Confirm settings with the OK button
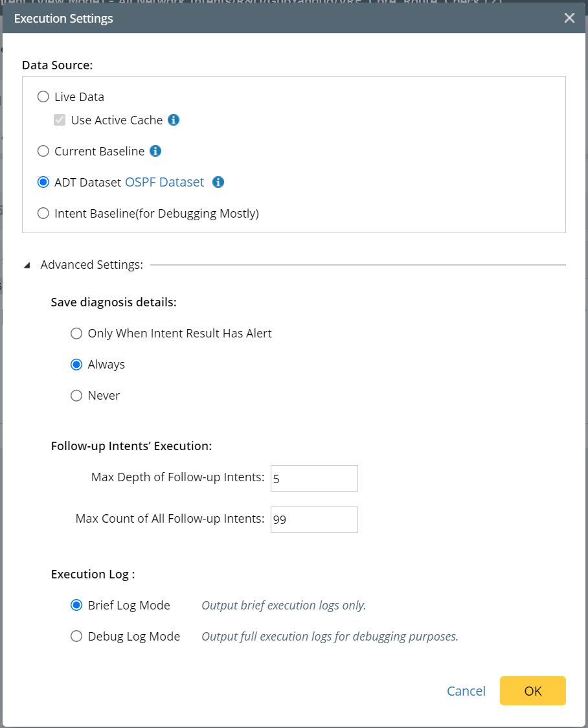Image resolution: width=588 pixels, height=728 pixels. 532,691
